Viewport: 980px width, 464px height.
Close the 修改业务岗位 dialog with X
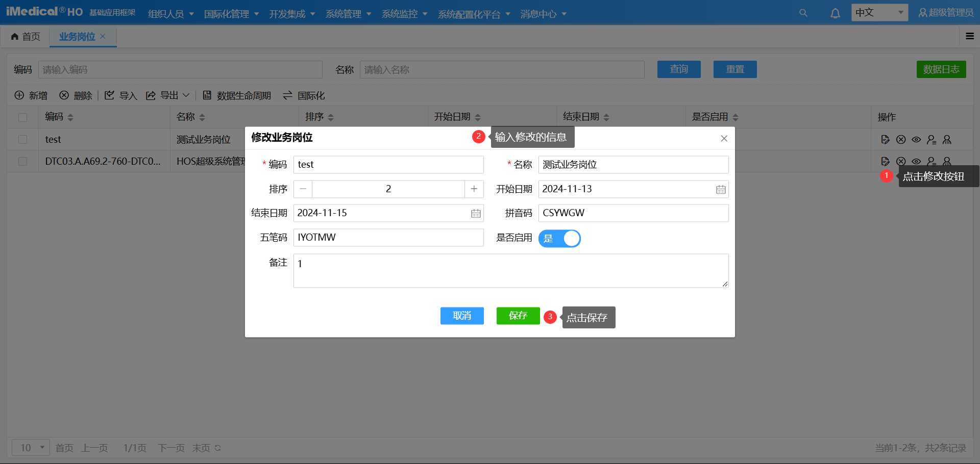click(x=724, y=138)
